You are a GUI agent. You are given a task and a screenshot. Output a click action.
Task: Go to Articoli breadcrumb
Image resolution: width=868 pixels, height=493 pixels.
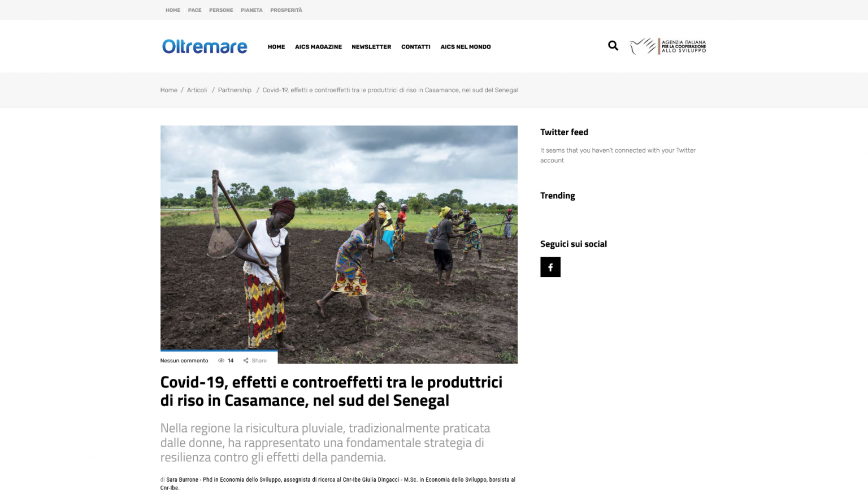coord(197,90)
